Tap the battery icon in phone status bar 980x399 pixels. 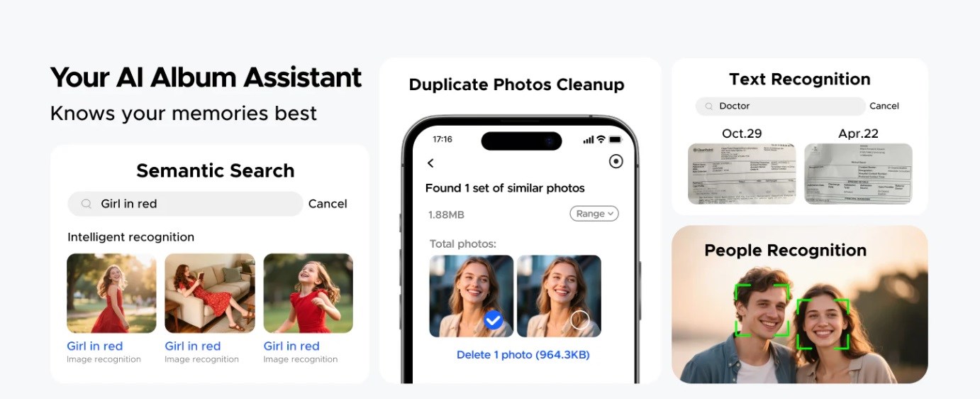point(615,139)
